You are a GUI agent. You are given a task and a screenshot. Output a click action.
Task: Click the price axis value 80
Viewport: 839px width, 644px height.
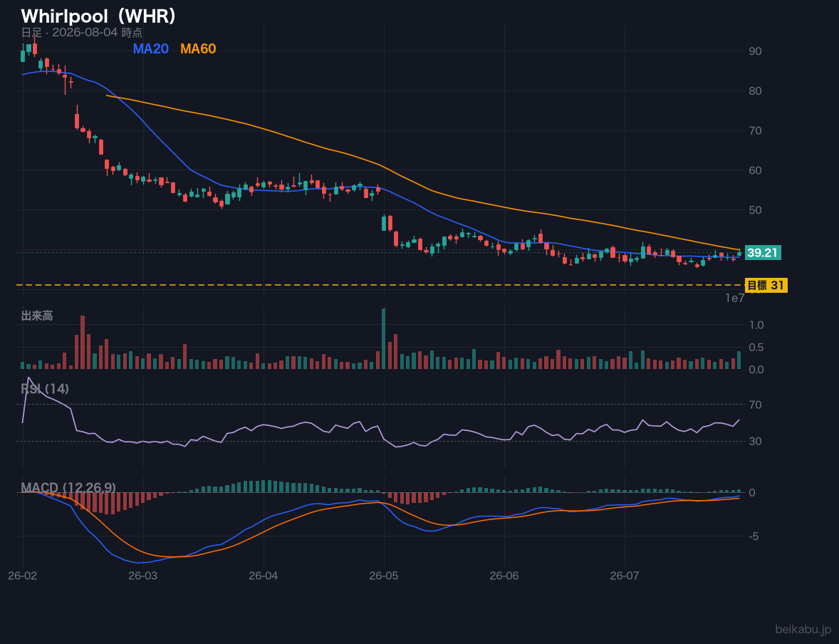(x=756, y=91)
